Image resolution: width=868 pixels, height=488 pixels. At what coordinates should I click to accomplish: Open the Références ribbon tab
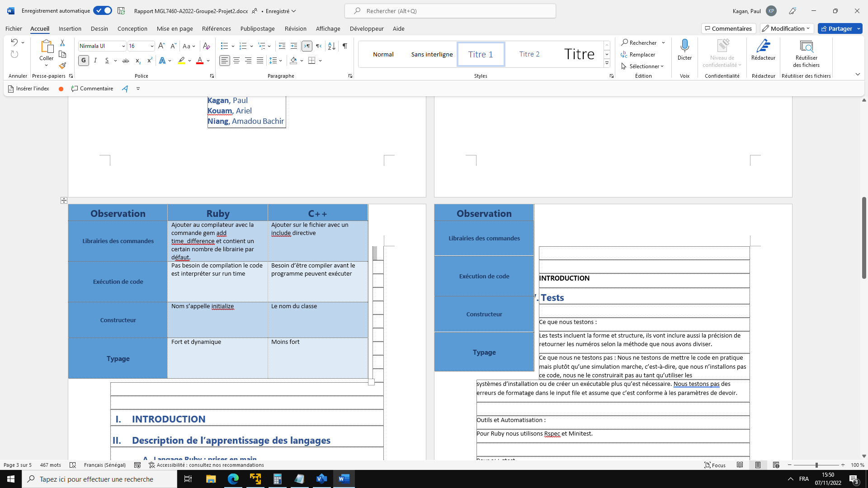pyautogui.click(x=216, y=28)
